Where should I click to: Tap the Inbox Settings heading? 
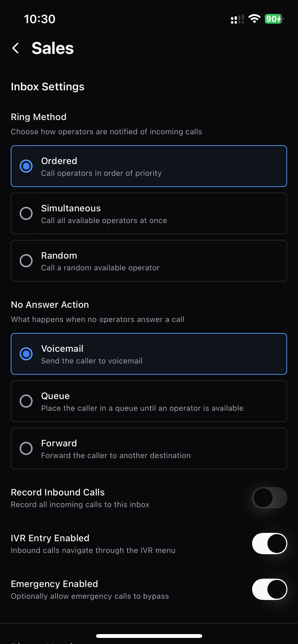click(48, 87)
